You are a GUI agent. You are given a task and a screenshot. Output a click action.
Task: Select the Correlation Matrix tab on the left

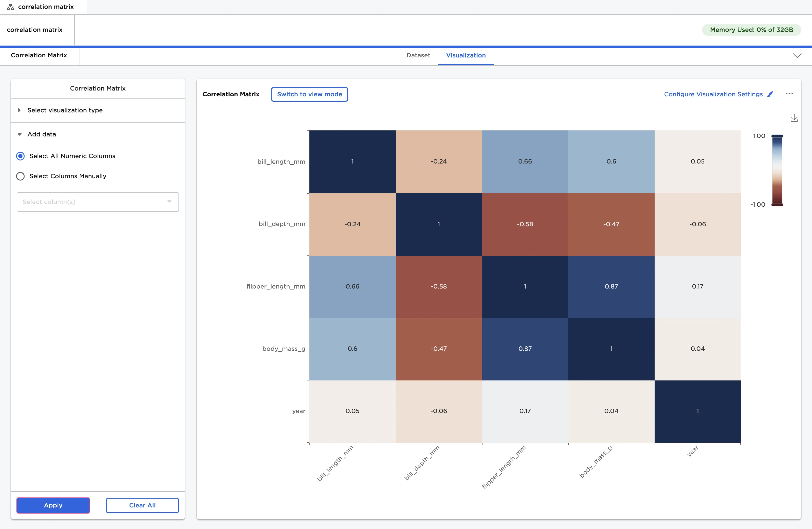click(39, 55)
